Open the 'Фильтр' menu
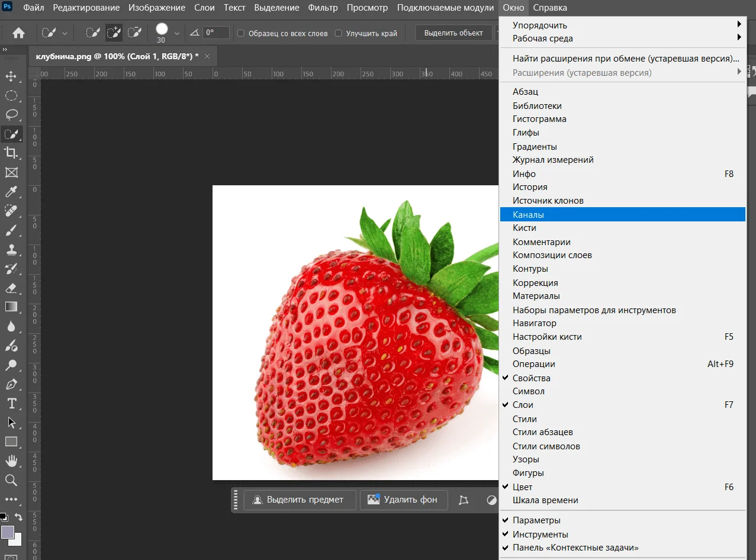The image size is (756, 560). [x=323, y=8]
